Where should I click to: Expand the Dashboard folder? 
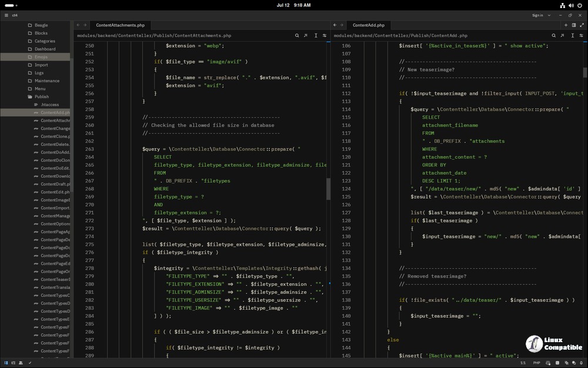(45, 49)
